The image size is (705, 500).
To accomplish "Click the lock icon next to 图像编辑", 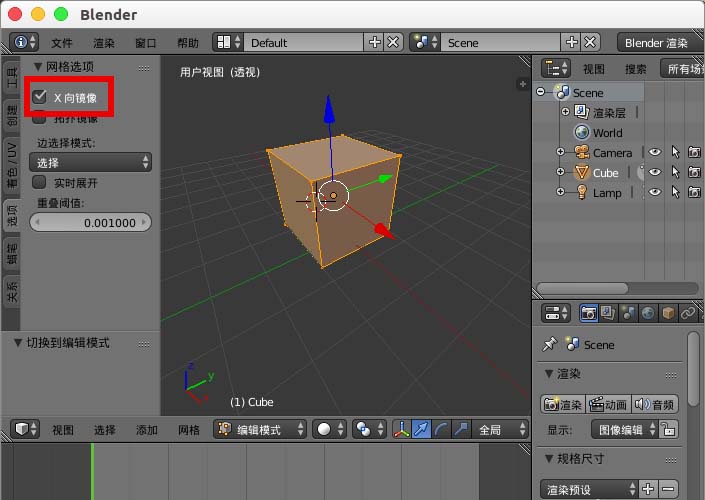I will [x=669, y=429].
